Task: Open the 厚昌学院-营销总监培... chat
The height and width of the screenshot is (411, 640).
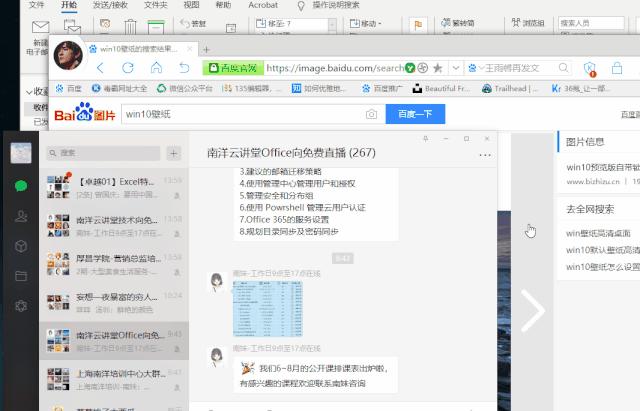Action: click(x=114, y=264)
